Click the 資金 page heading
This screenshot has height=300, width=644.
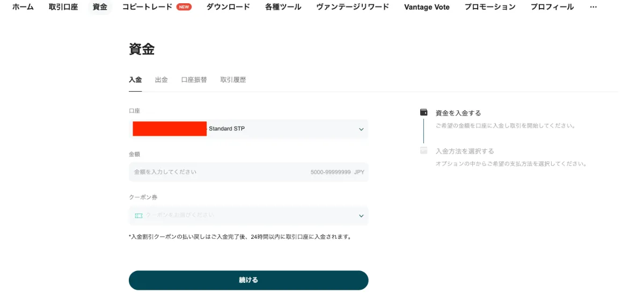[x=142, y=49]
